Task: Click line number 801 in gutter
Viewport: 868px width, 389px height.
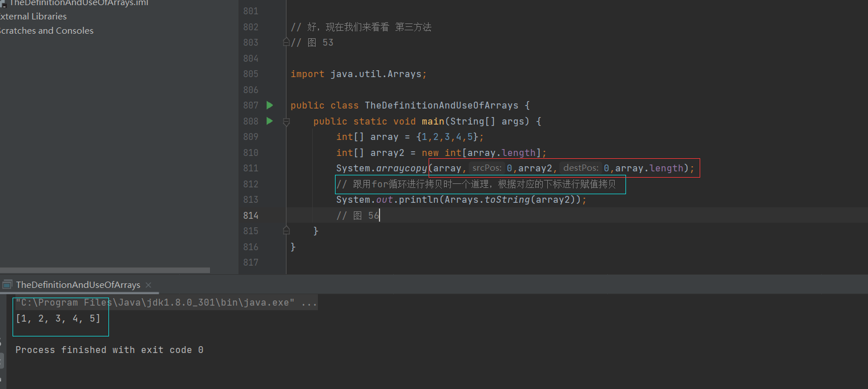Action: point(251,11)
